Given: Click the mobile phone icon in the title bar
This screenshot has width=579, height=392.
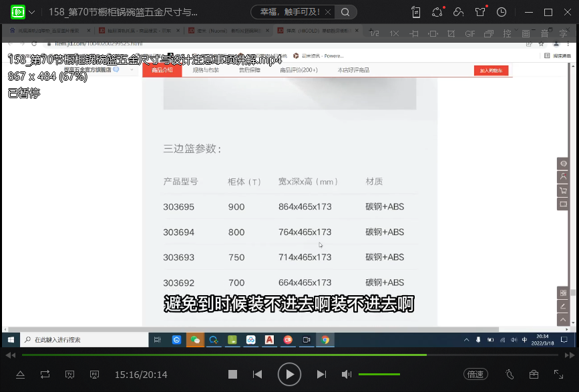Looking at the screenshot, I should coord(416,12).
